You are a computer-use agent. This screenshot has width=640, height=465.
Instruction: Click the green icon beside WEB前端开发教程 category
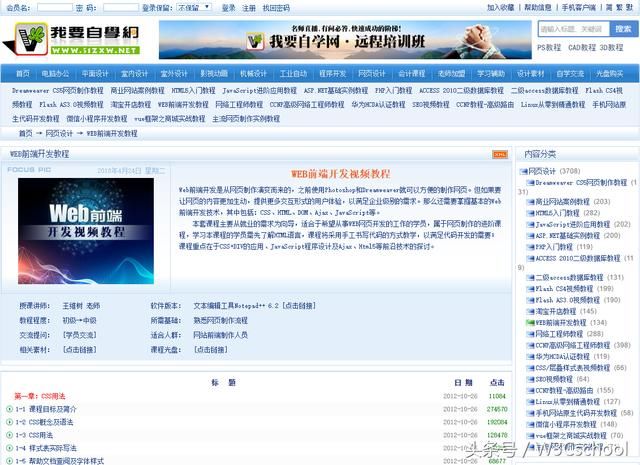pyautogui.click(x=530, y=323)
